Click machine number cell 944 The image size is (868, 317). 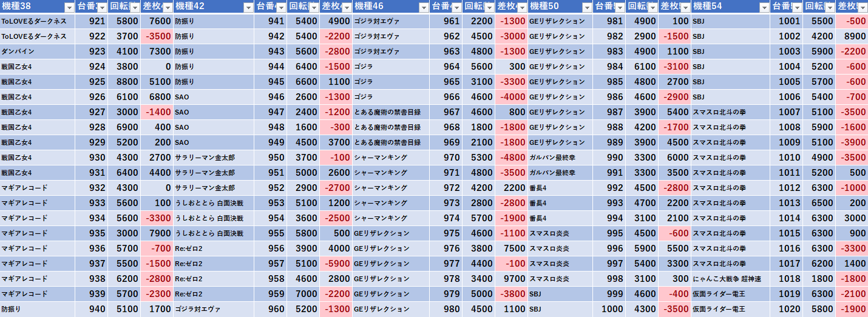[x=270, y=67]
